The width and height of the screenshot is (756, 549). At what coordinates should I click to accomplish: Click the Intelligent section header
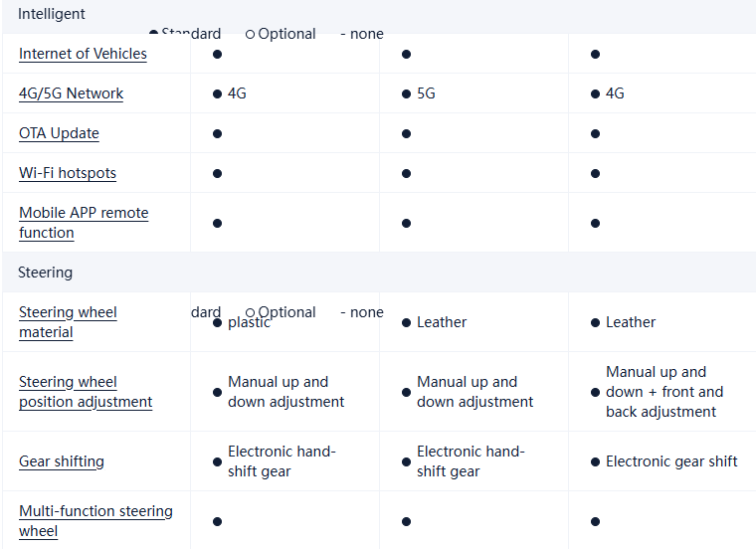coord(52,14)
